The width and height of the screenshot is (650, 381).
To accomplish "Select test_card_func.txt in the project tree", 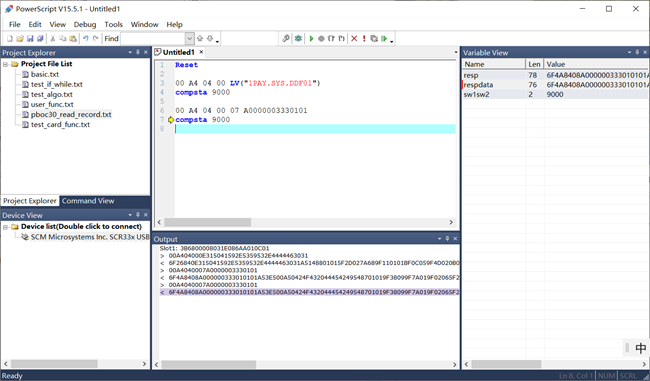I will [x=61, y=124].
